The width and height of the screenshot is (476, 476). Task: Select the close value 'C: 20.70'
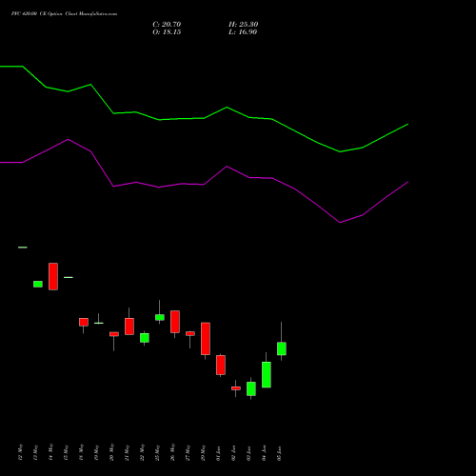167,25
